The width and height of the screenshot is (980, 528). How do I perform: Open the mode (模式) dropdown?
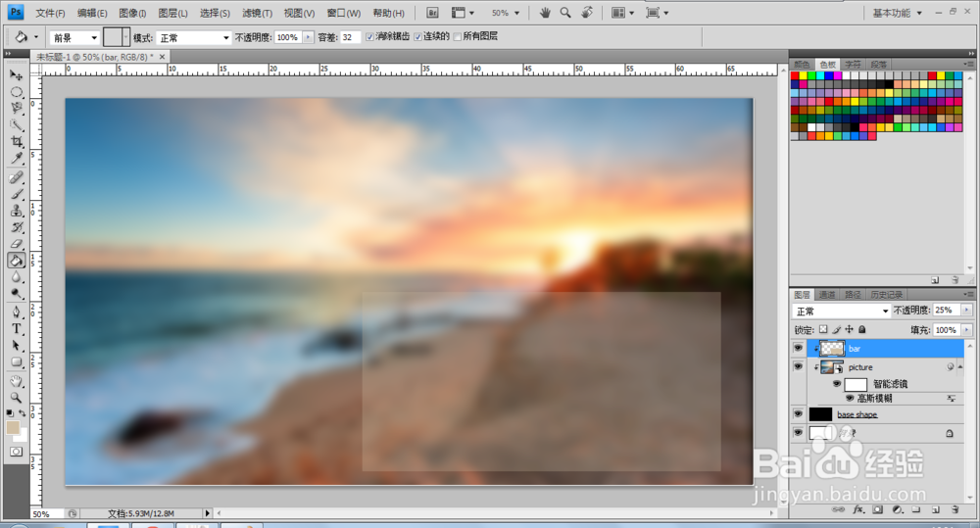coord(194,37)
